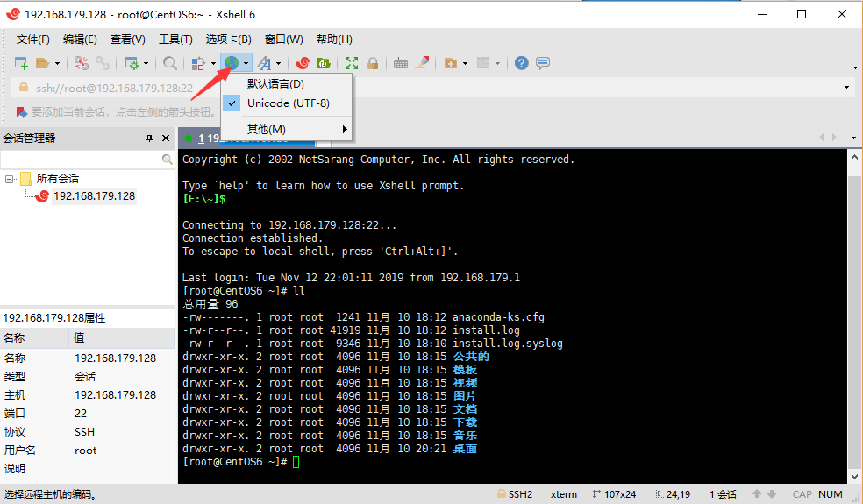Image resolution: width=863 pixels, height=504 pixels.
Task: Open the 帮助(H) menu
Action: [x=334, y=39]
